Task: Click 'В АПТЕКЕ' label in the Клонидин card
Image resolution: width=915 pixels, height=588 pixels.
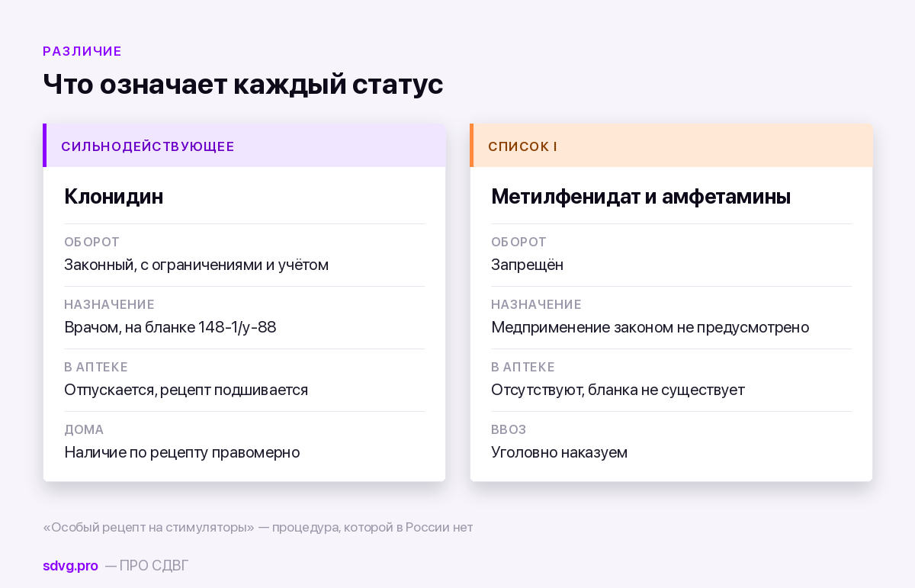Action: [96, 368]
